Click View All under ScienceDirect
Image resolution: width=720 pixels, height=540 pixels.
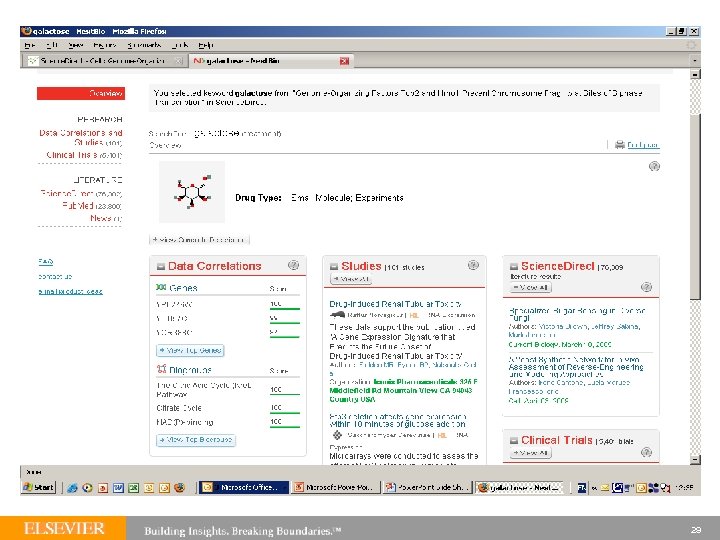click(530, 287)
